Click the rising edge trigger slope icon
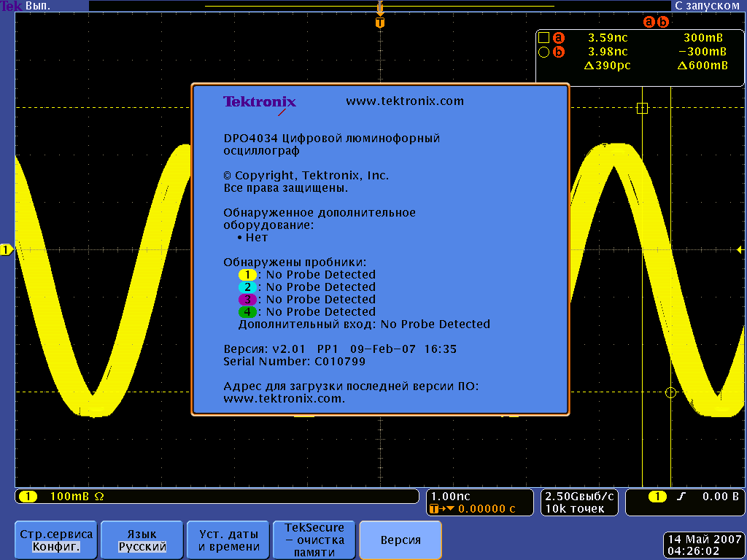 pyautogui.click(x=681, y=497)
